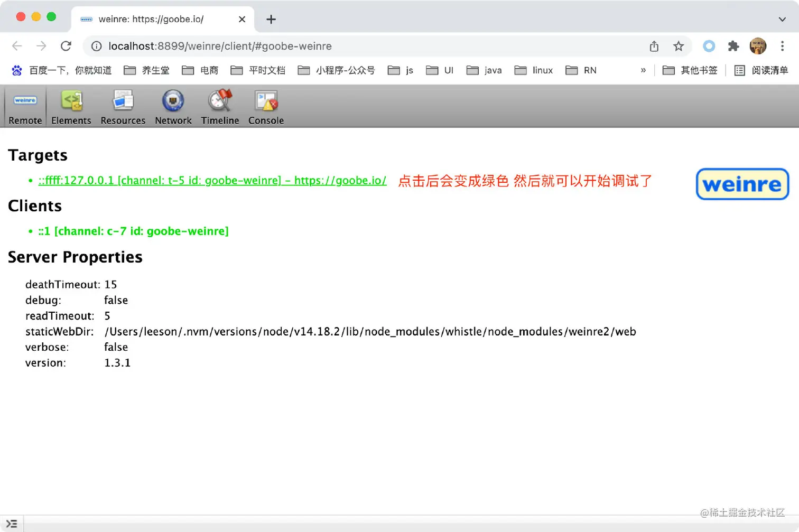
Task: Click the red macOS close window button
Action: (21, 16)
